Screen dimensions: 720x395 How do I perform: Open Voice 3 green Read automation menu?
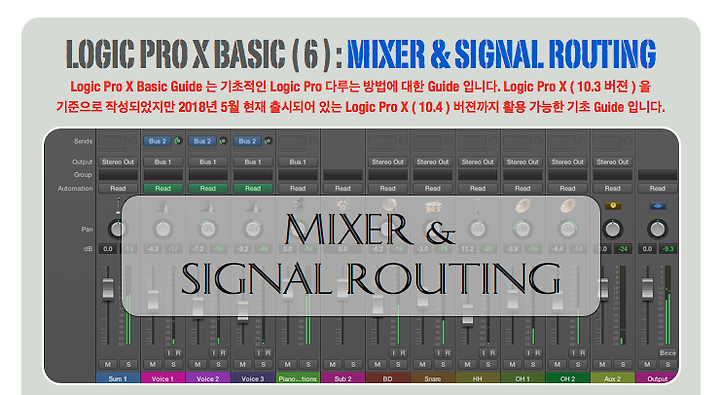253,188
